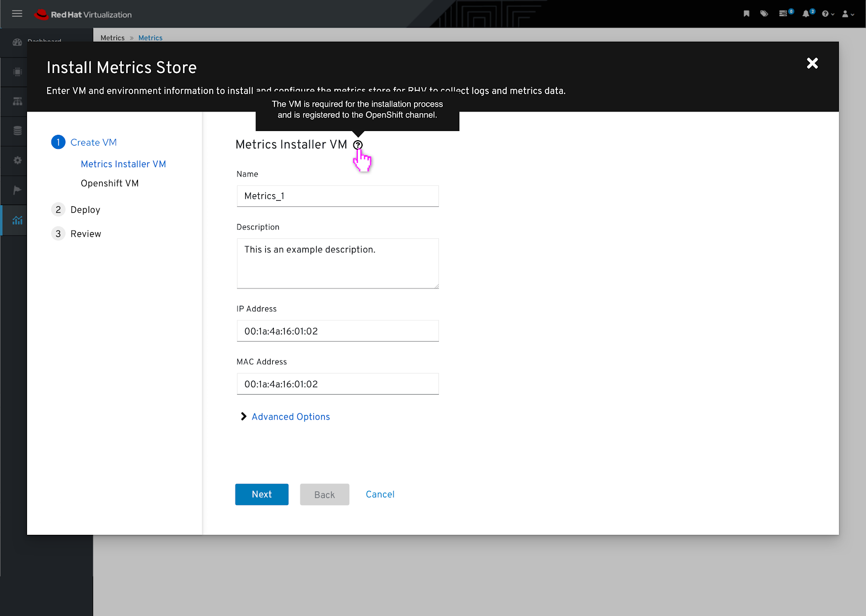Select Openshift VM substep
Viewport: 866px width, 616px height.
(x=110, y=184)
